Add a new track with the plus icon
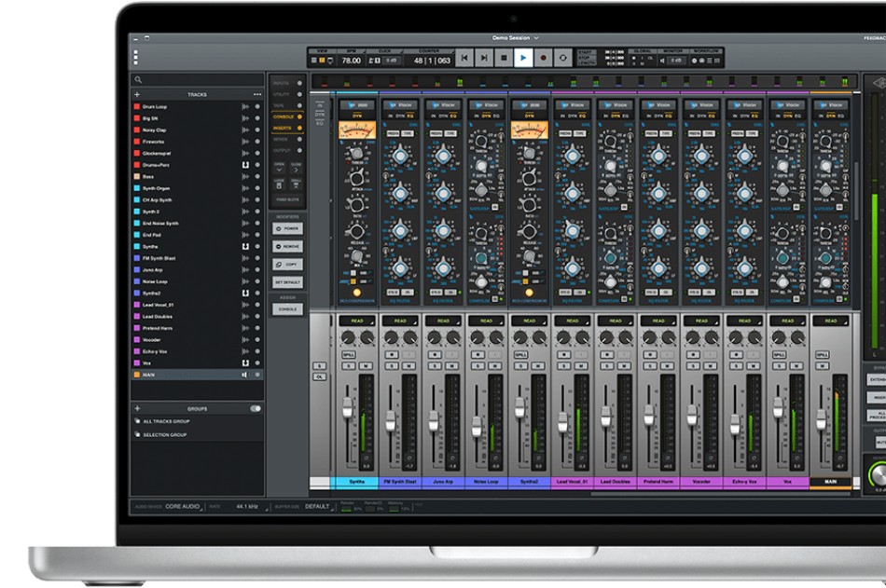The image size is (886, 588). pyautogui.click(x=137, y=94)
